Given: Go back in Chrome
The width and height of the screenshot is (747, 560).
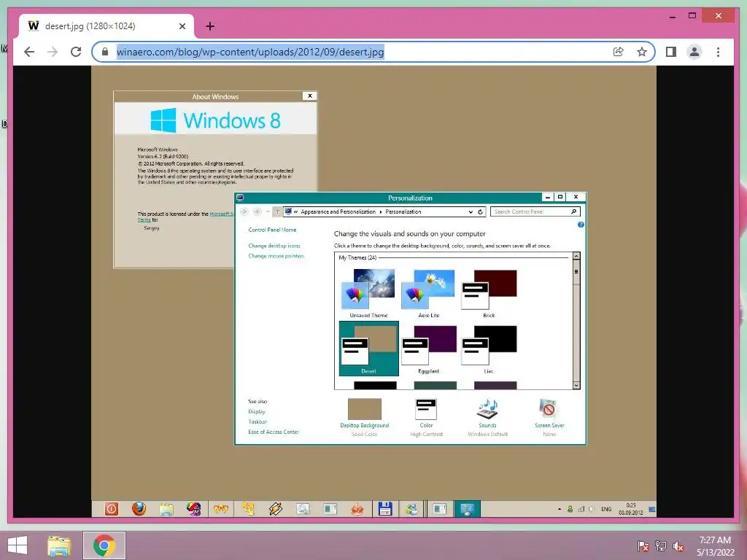Looking at the screenshot, I should click(x=29, y=52).
